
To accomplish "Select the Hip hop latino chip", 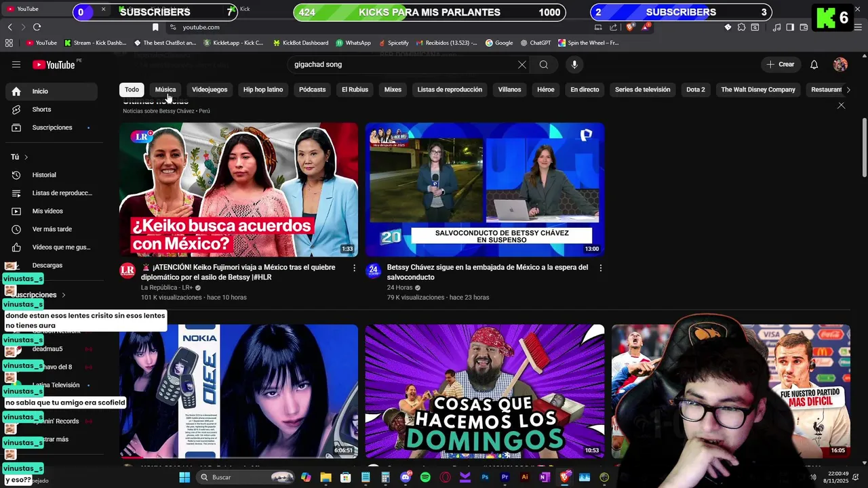I will point(263,89).
